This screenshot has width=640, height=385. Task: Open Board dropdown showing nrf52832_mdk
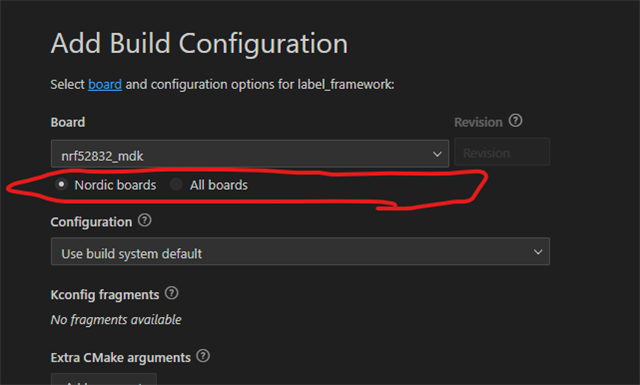click(250, 154)
